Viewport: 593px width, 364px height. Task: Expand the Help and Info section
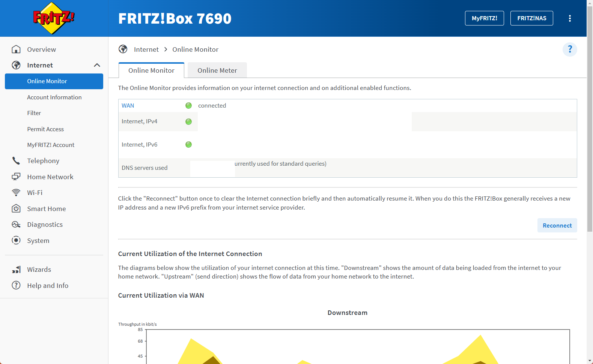coord(47,286)
